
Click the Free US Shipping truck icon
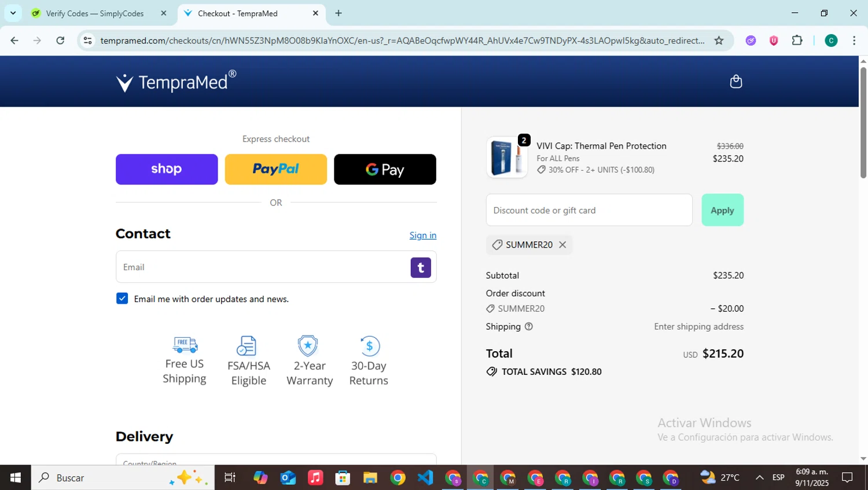click(x=185, y=345)
